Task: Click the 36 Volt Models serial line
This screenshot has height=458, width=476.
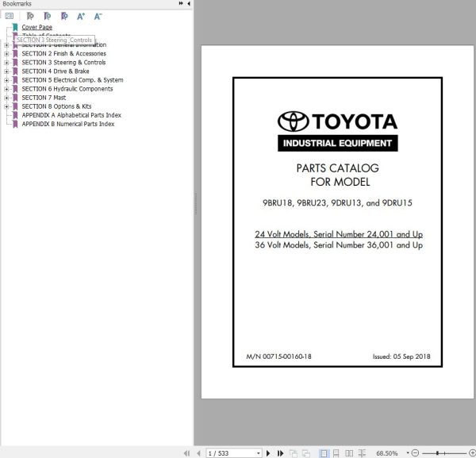Action: pos(339,244)
